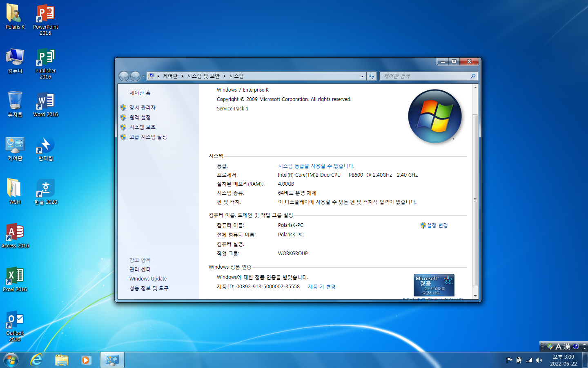Launch the 반디집 desktop shortcut
This screenshot has height=368, width=588.
coord(45,148)
